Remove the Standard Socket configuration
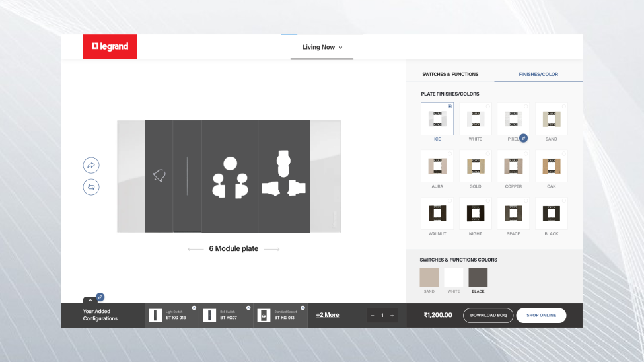The height and width of the screenshot is (362, 644). point(303,308)
